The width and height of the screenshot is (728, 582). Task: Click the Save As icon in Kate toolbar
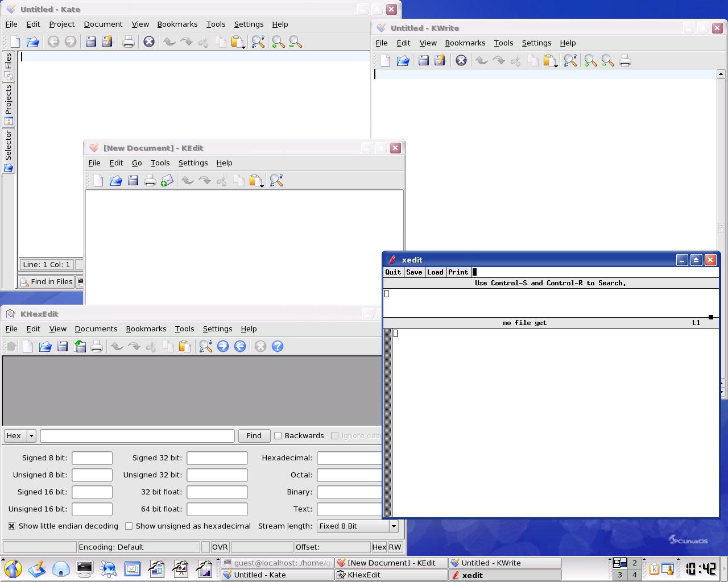pyautogui.click(x=107, y=41)
